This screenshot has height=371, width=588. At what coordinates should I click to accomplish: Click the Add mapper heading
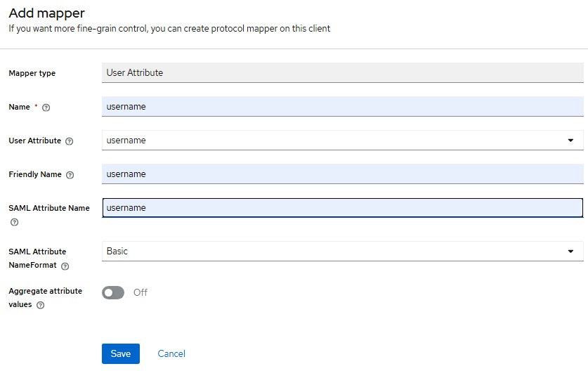coord(47,13)
